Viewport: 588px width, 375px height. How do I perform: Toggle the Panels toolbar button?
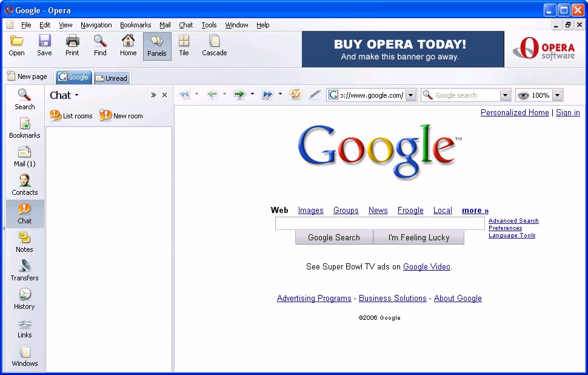point(157,46)
